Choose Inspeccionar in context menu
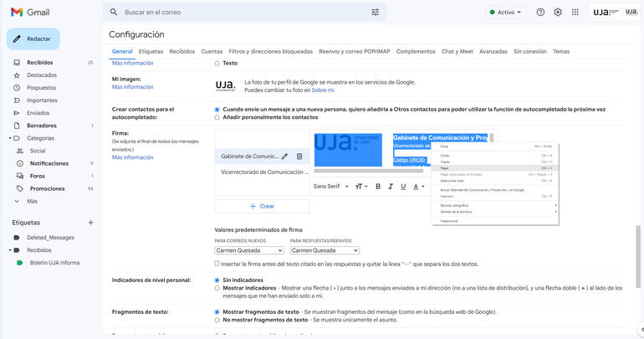644x339 pixels. pos(495,221)
